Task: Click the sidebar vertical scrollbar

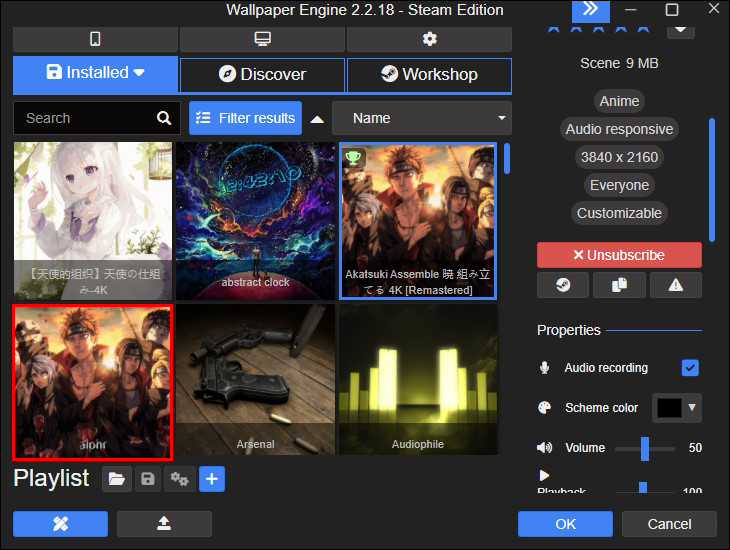Action: (711, 180)
